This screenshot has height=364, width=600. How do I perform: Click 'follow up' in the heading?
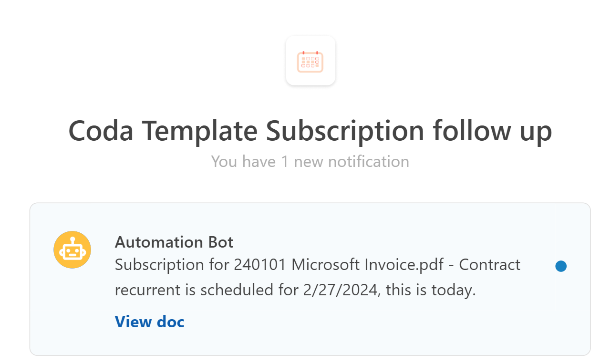point(492,131)
